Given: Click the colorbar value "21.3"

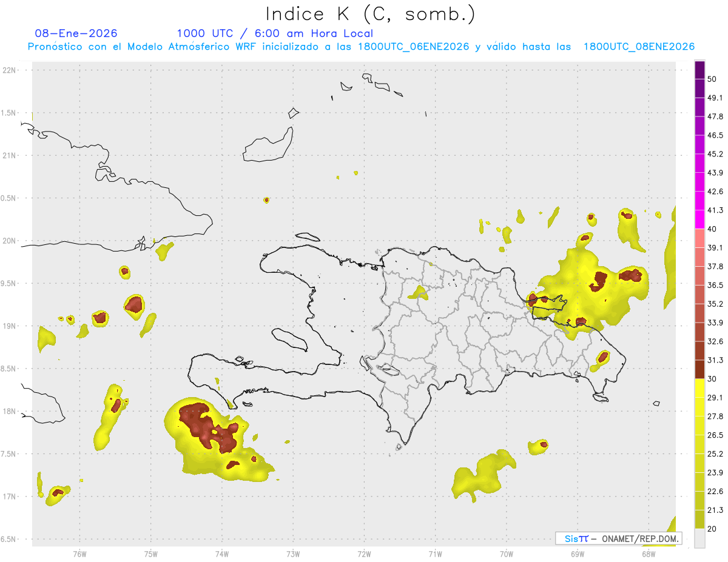Looking at the screenshot, I should (x=715, y=510).
